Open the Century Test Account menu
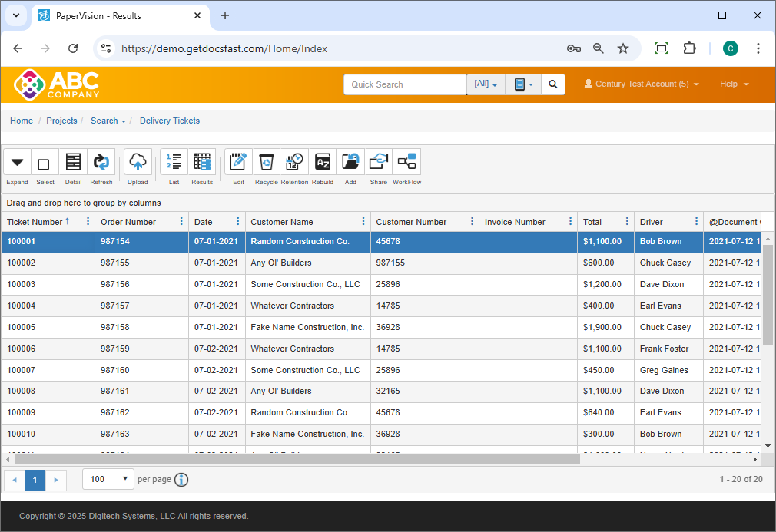This screenshot has width=776, height=532. 642,84
